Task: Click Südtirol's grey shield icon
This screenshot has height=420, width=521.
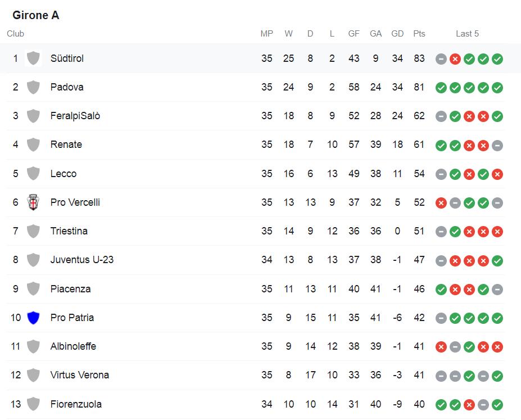Action: 33,58
